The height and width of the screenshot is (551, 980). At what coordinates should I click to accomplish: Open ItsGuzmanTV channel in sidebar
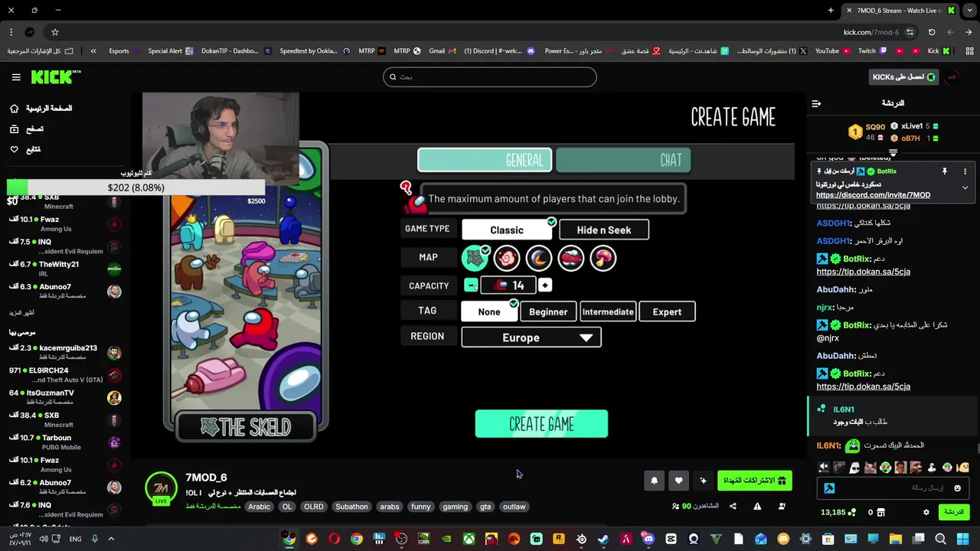(x=65, y=398)
